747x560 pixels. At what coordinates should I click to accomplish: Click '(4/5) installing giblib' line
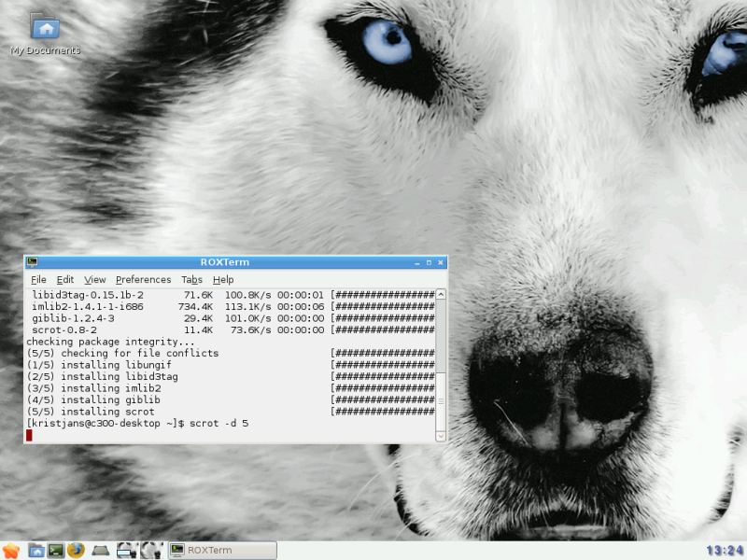click(93, 400)
